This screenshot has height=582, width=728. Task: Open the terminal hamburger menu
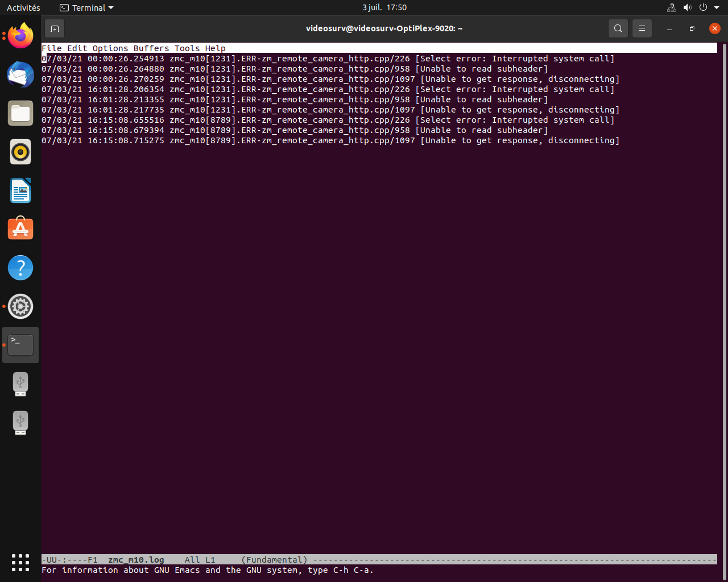coord(642,28)
